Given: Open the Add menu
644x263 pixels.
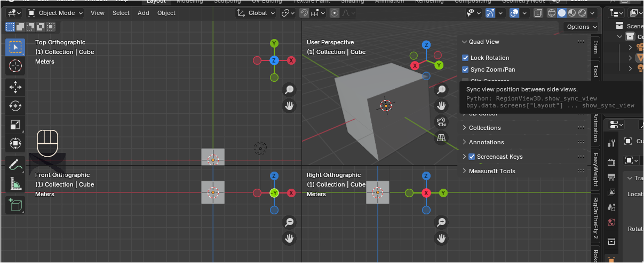Looking at the screenshot, I should coord(144,13).
